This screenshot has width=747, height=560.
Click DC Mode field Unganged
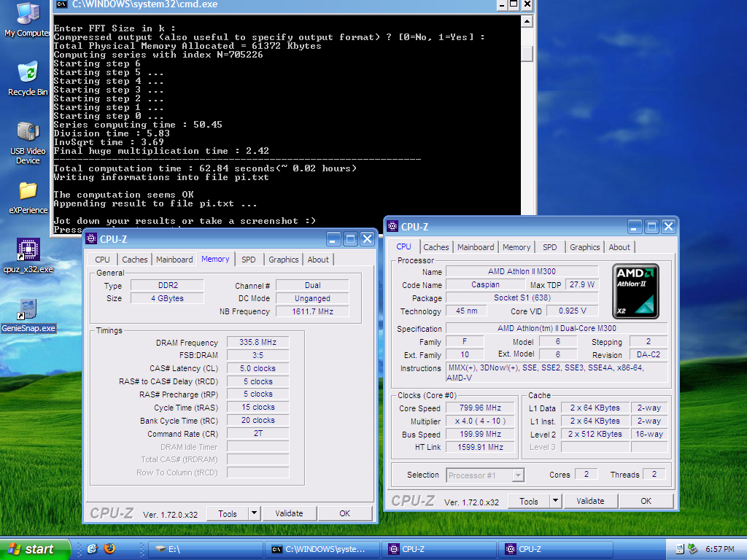coord(312,298)
